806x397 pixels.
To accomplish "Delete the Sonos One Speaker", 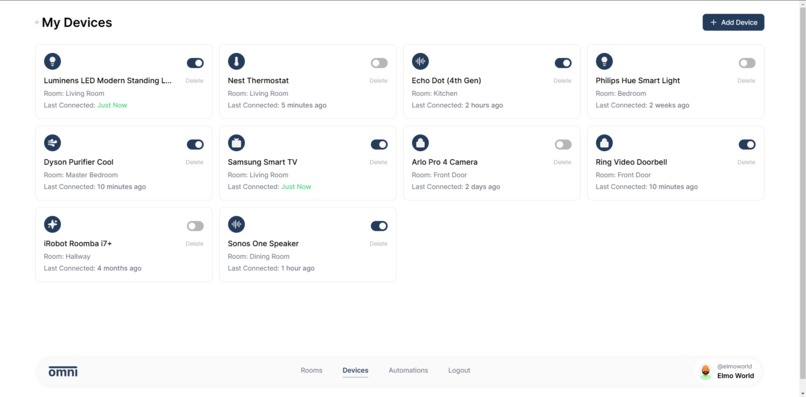I will click(x=378, y=244).
